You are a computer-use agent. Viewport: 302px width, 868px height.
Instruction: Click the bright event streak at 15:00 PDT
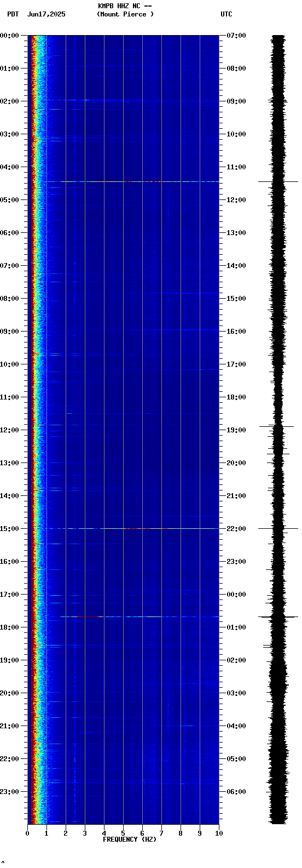pos(134,528)
